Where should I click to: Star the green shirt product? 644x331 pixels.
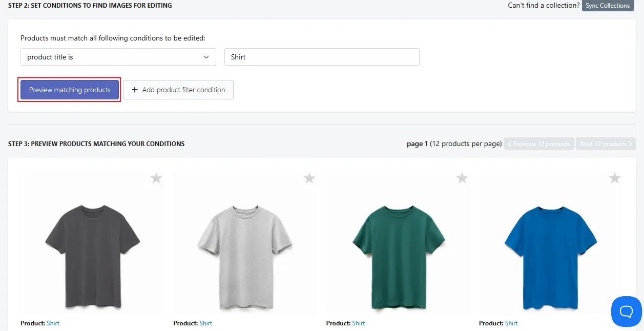click(x=462, y=178)
